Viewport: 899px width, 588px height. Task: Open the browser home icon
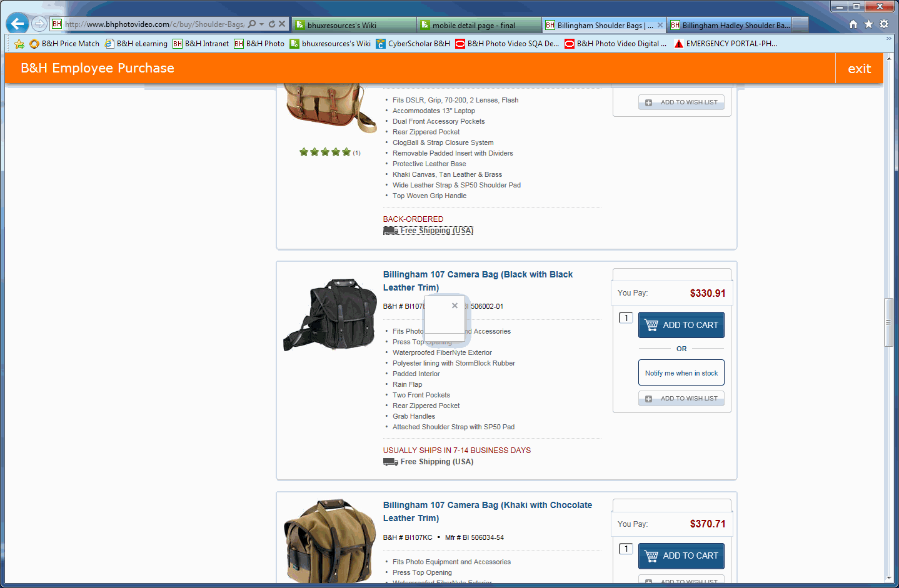click(x=853, y=24)
